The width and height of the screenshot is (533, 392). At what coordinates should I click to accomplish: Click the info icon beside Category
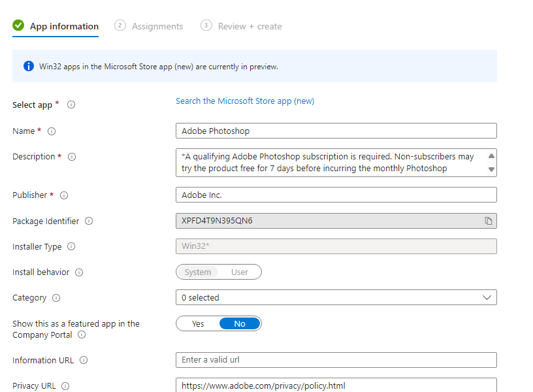56,298
